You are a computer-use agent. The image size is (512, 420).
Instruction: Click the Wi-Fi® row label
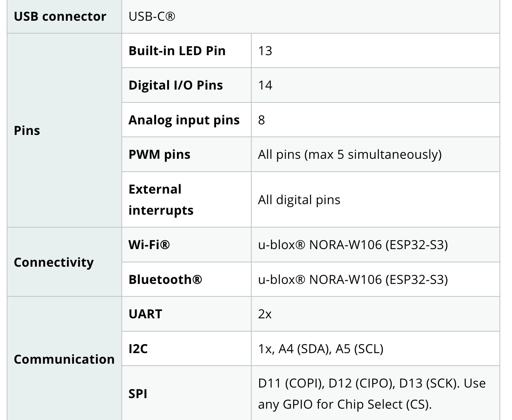tap(149, 245)
